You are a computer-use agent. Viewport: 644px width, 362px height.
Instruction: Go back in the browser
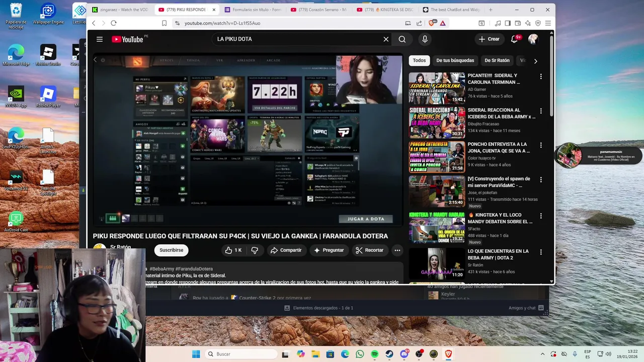[94, 23]
